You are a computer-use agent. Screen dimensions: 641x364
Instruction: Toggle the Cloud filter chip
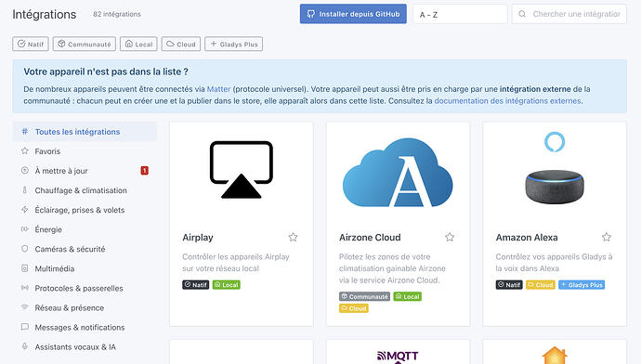[x=181, y=45]
